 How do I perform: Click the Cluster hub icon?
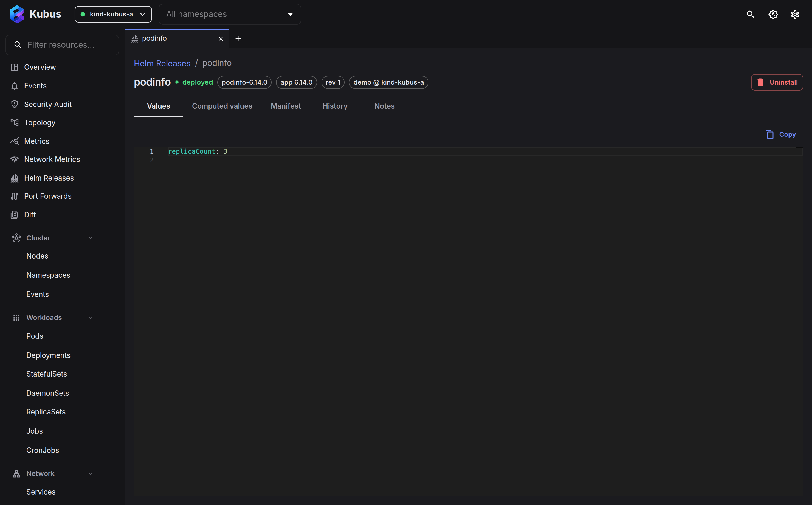click(16, 238)
